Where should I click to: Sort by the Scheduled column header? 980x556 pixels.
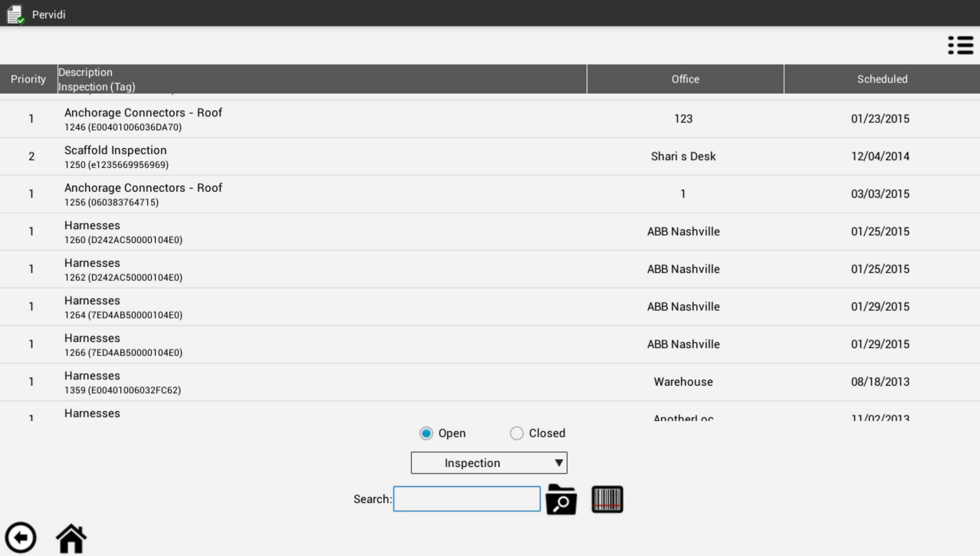pos(882,79)
